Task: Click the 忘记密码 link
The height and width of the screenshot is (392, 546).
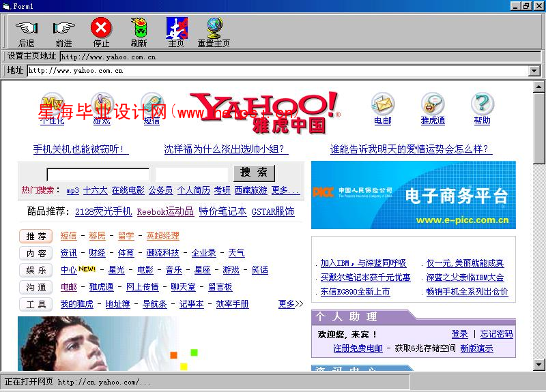Action: click(497, 334)
